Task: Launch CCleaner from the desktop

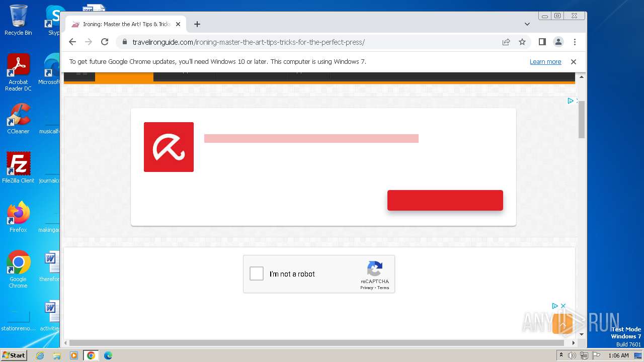Action: click(x=18, y=119)
